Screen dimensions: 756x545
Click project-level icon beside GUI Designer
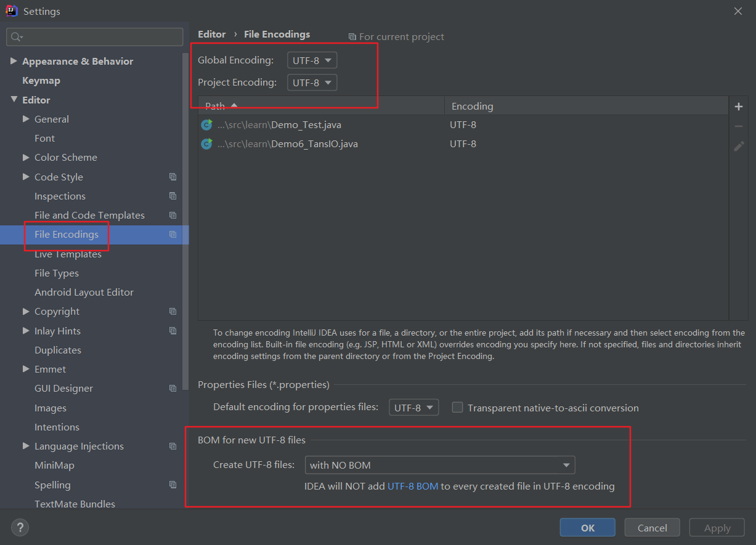(x=173, y=389)
